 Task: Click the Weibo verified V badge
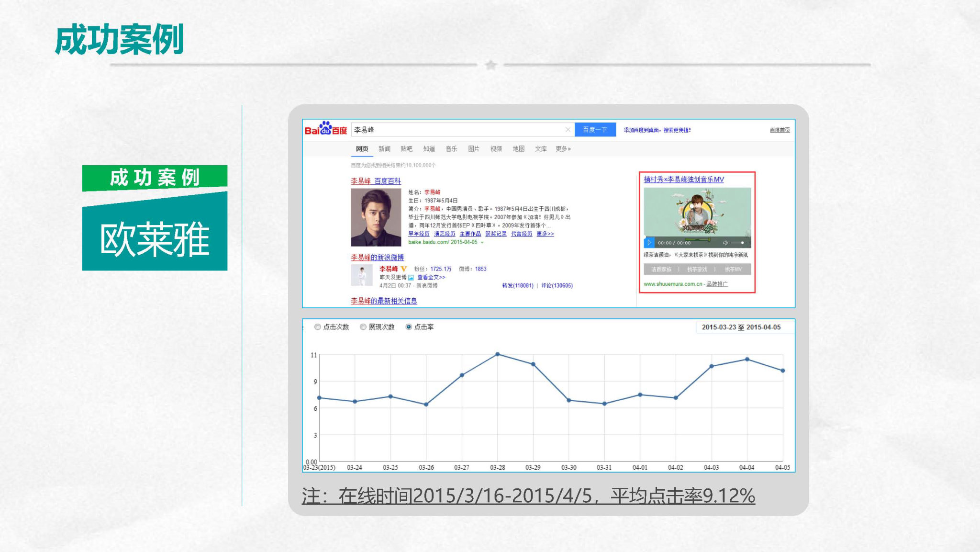pos(404,269)
